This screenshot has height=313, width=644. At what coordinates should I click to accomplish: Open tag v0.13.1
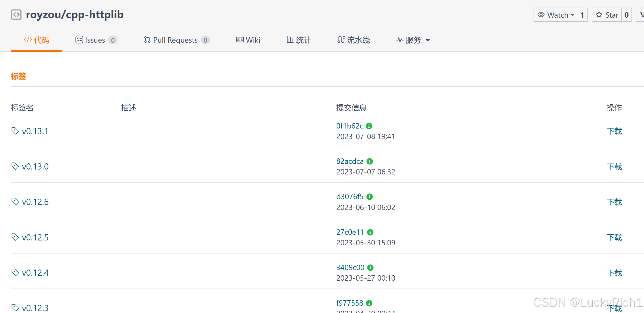click(x=35, y=131)
